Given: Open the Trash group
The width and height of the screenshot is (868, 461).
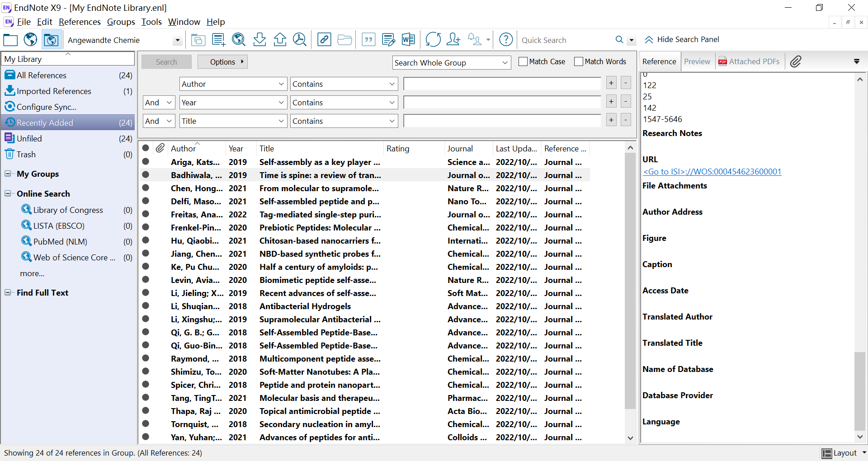Looking at the screenshot, I should click(26, 155).
